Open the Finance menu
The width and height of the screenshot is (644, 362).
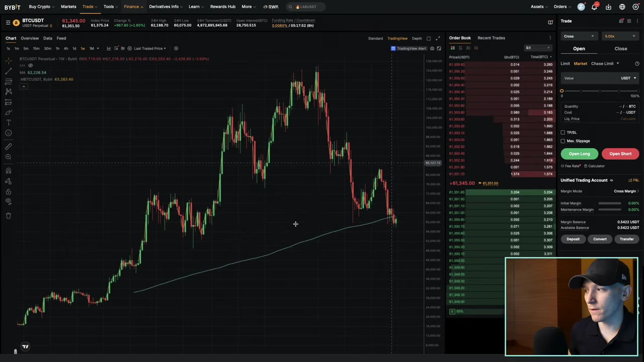coord(133,7)
